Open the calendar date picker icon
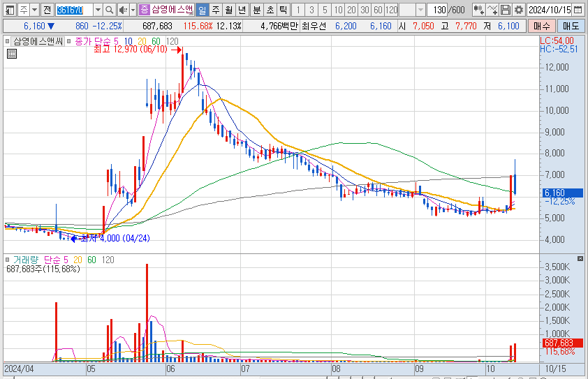The width and height of the screenshot is (588, 379). (x=578, y=10)
